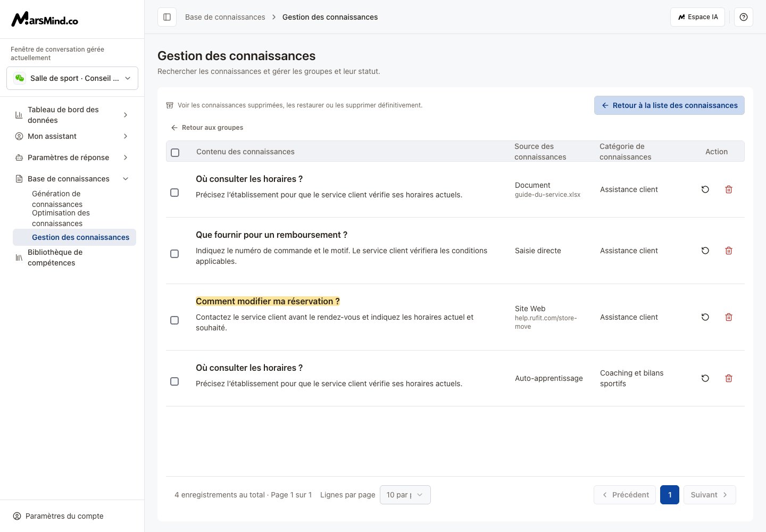Click the Suivant pagination button
The height and width of the screenshot is (532, 766).
(710, 495)
